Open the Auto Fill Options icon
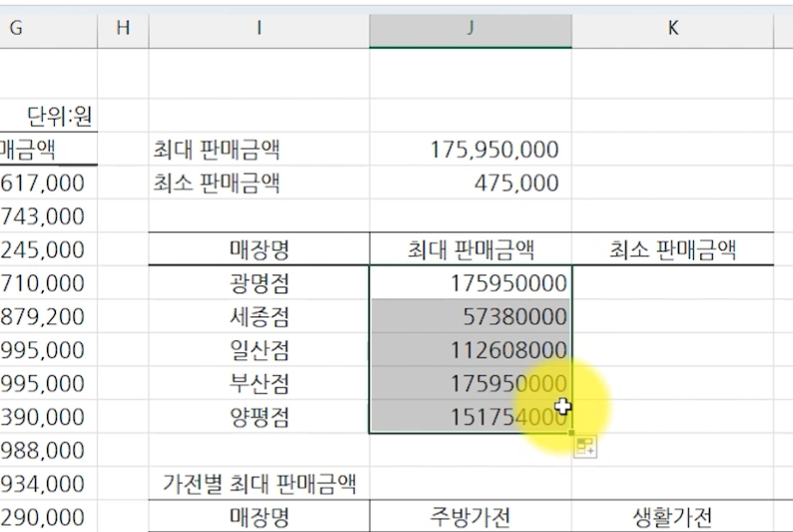The width and height of the screenshot is (793, 532). pos(585,447)
